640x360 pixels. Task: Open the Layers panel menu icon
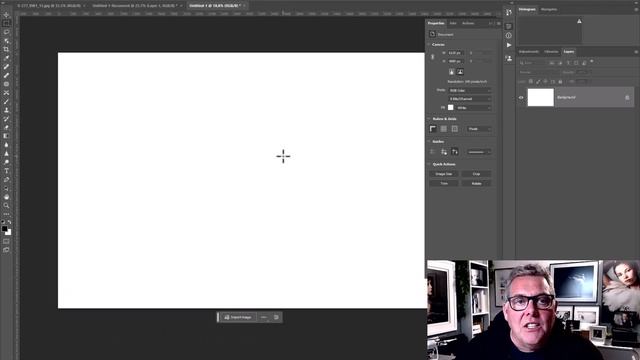coord(636,52)
